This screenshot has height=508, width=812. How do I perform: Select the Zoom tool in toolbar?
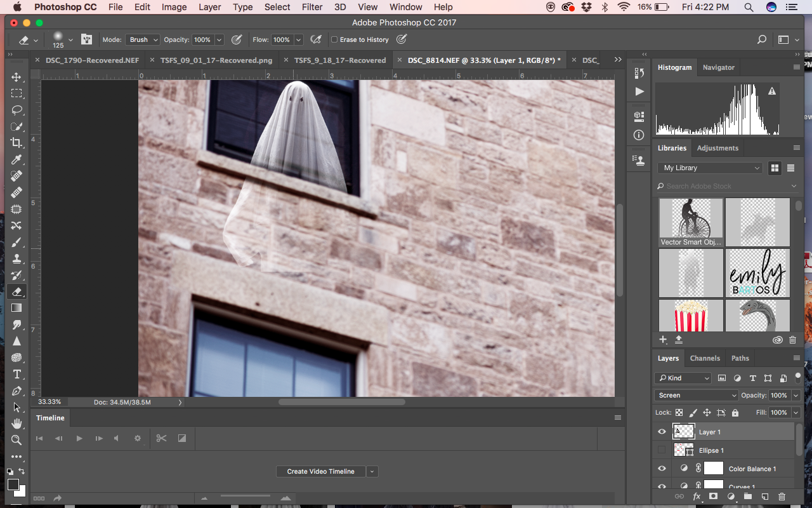click(16, 440)
